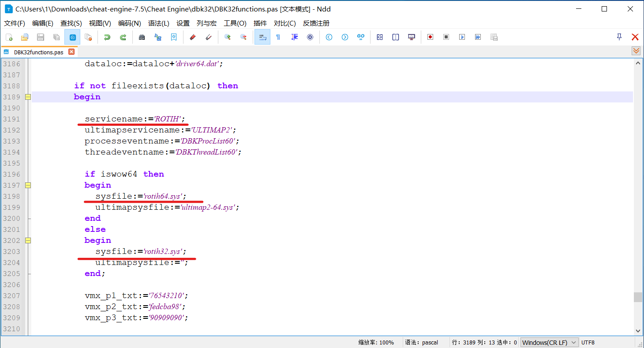The height and width of the screenshot is (348, 644).
Task: Click the red X toolbar close icon
Action: (x=635, y=37)
